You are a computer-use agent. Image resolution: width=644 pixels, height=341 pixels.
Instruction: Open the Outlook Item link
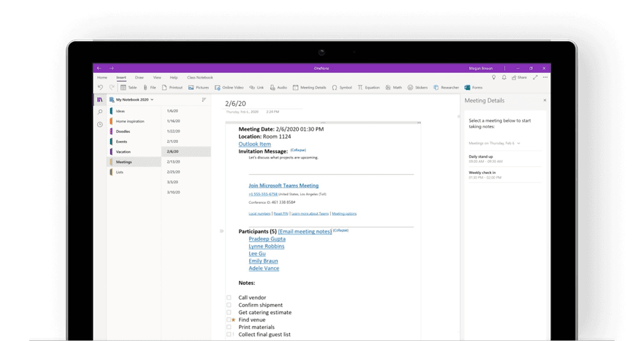coord(255,144)
